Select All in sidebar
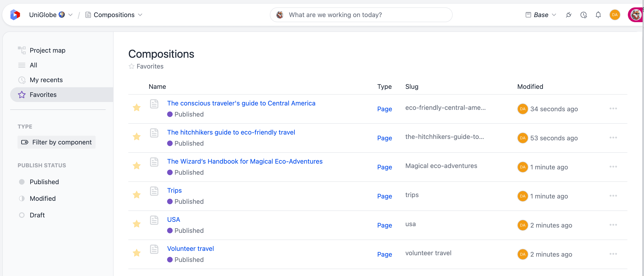 pyautogui.click(x=33, y=65)
